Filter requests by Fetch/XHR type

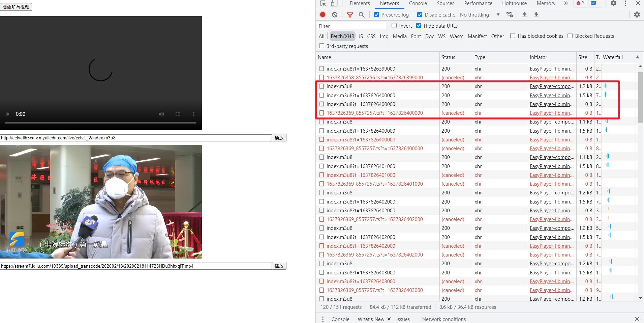[342, 36]
